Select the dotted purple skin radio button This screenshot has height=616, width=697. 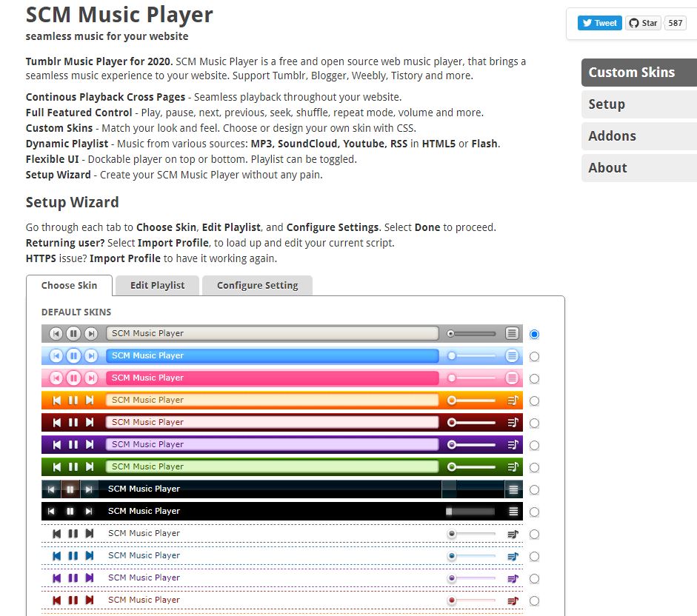pos(534,579)
